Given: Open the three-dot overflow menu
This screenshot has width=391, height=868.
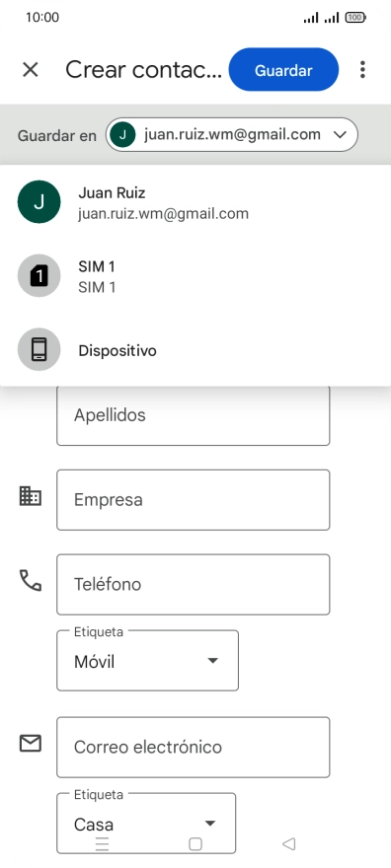Looking at the screenshot, I should [x=362, y=70].
